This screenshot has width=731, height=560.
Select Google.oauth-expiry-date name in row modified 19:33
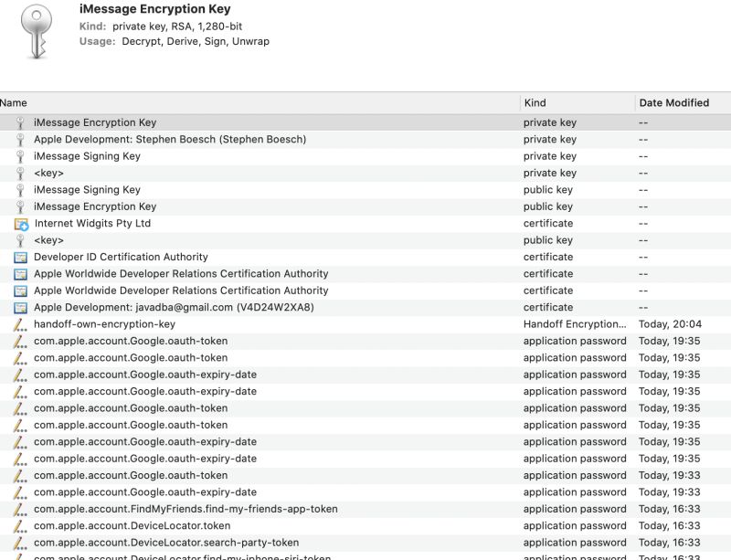coord(145,491)
